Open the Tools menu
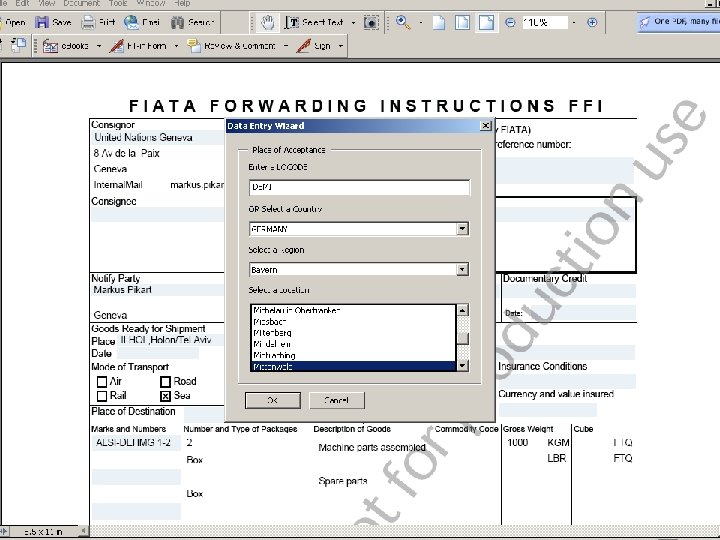Viewport: 720px width, 540px height. (118, 3)
